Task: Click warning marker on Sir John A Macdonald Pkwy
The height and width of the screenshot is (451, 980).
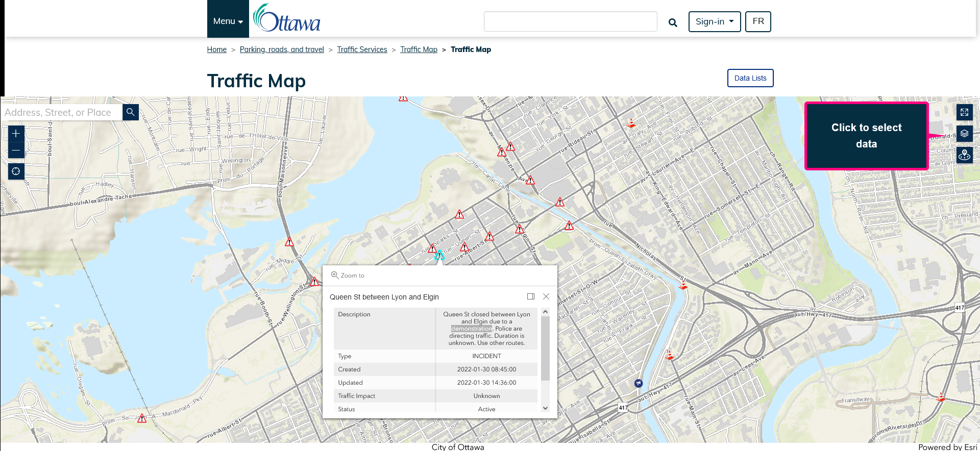Action: point(142,418)
